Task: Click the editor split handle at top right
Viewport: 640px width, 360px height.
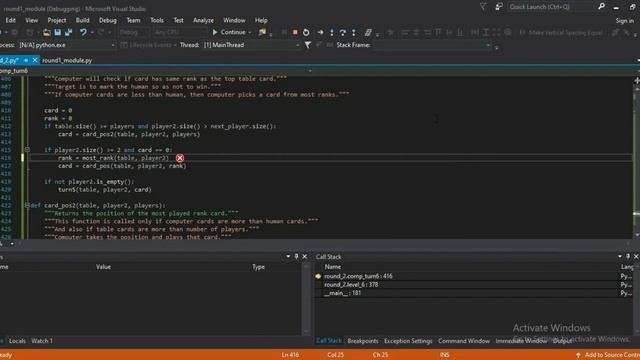Action: tap(637, 80)
